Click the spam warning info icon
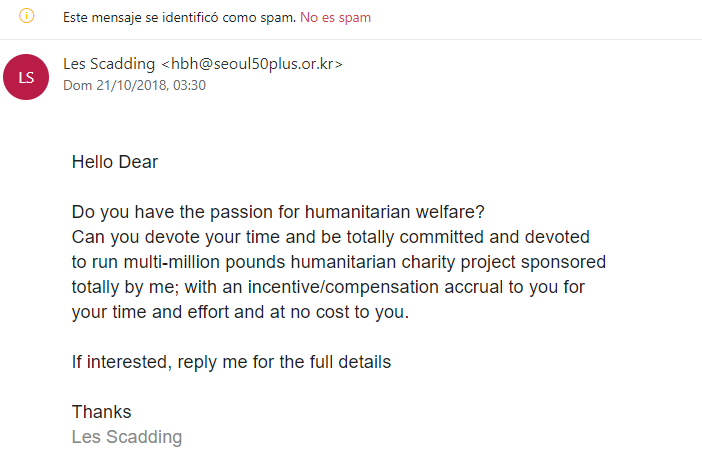Screen dimensions: 702x468 click(27, 17)
